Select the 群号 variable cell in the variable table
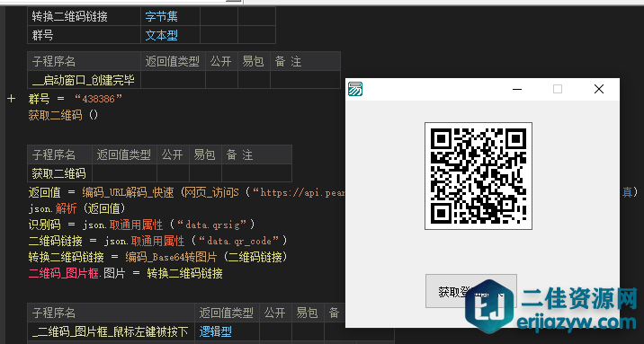644x344 pixels. (x=85, y=35)
